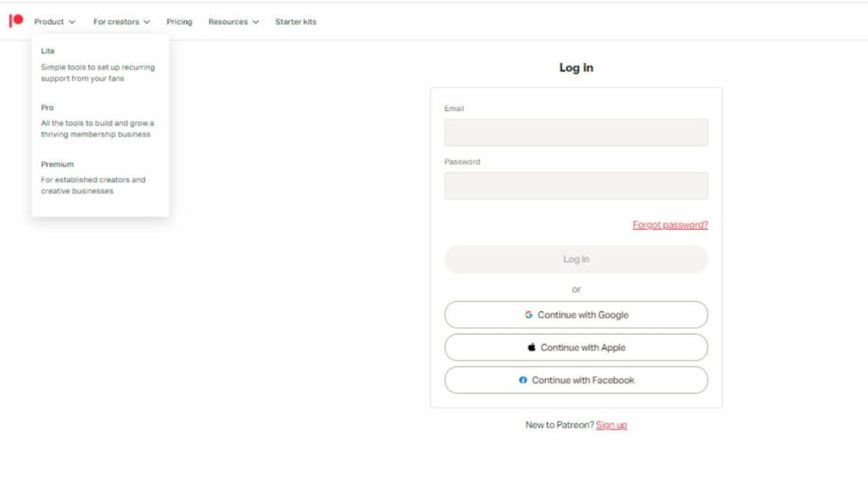Select the Premium product option
Screen dimensions: 868x490
57,164
